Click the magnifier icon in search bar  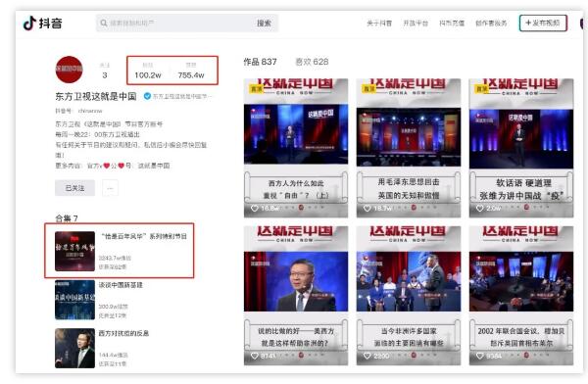pyautogui.click(x=104, y=24)
